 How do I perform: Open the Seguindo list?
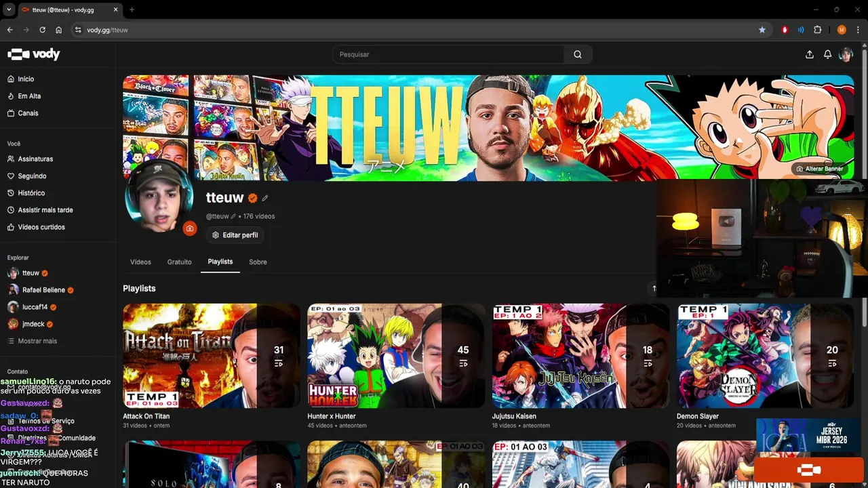click(32, 176)
